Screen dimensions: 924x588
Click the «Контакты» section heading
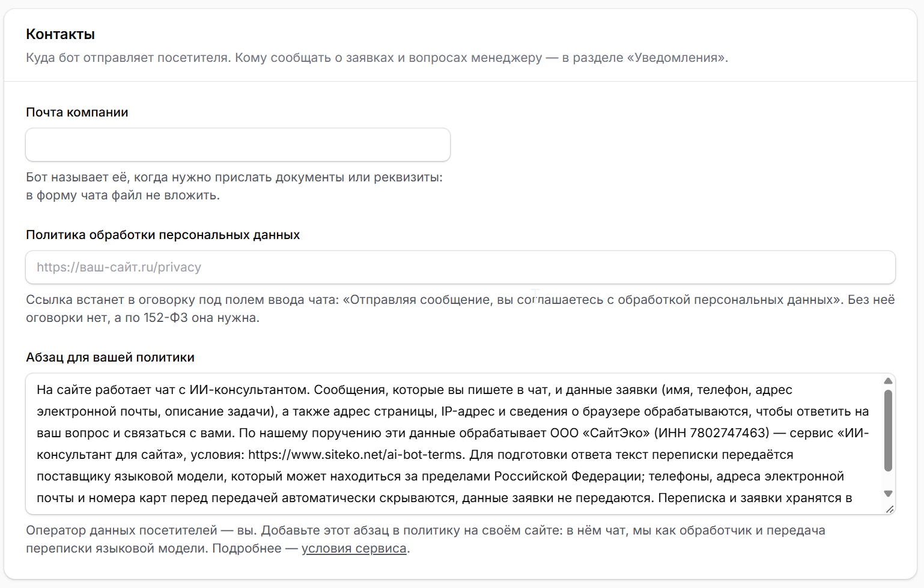tap(61, 34)
